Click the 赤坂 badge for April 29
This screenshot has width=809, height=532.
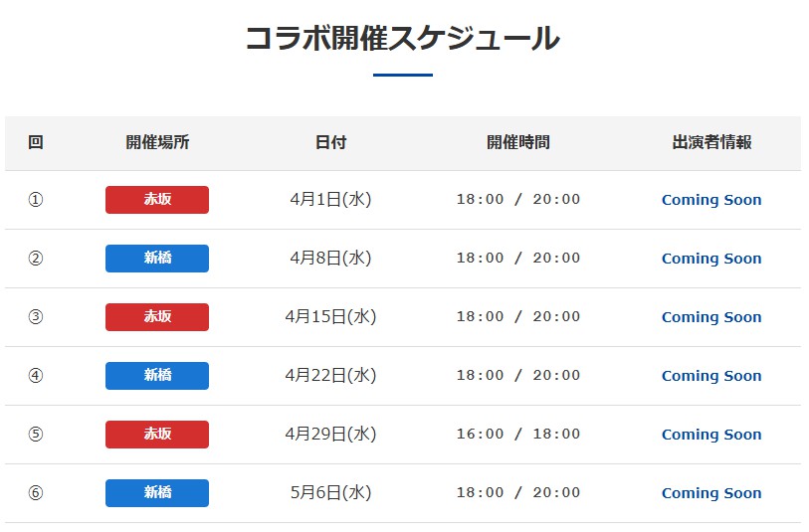click(x=157, y=435)
